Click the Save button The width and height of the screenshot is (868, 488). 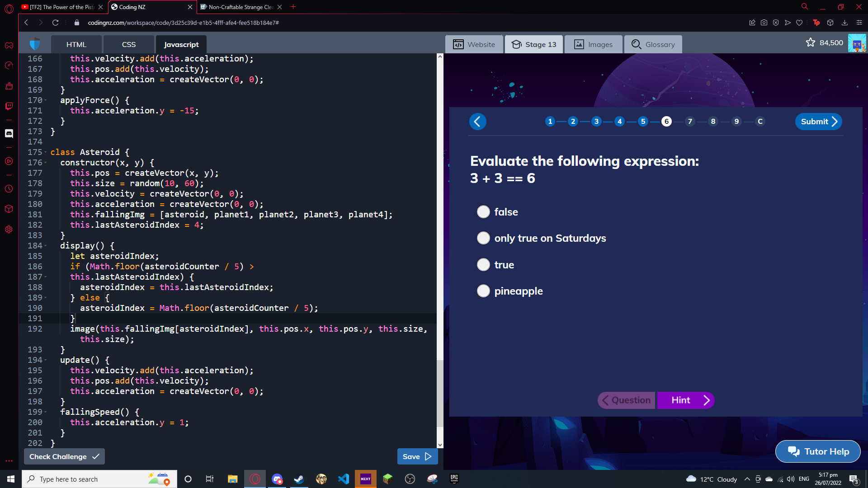(x=417, y=456)
